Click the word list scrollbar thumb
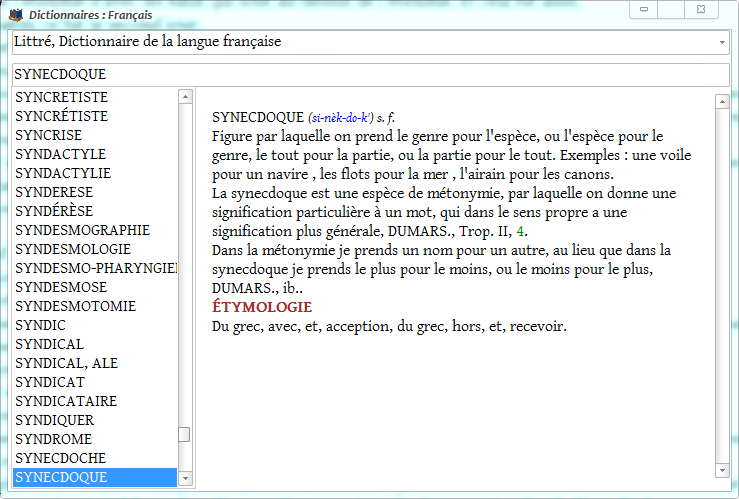Screen dimensions: 739x499 coord(184,434)
